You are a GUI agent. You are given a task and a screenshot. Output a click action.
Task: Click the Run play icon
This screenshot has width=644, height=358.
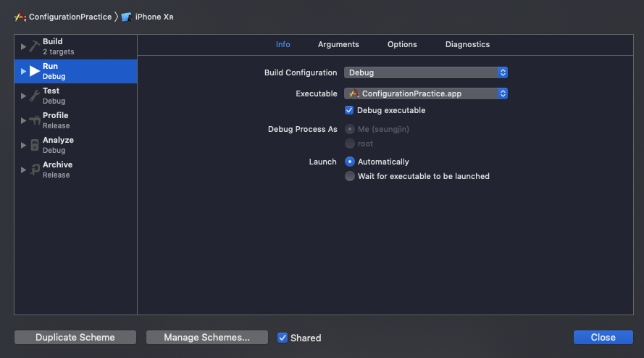(35, 71)
